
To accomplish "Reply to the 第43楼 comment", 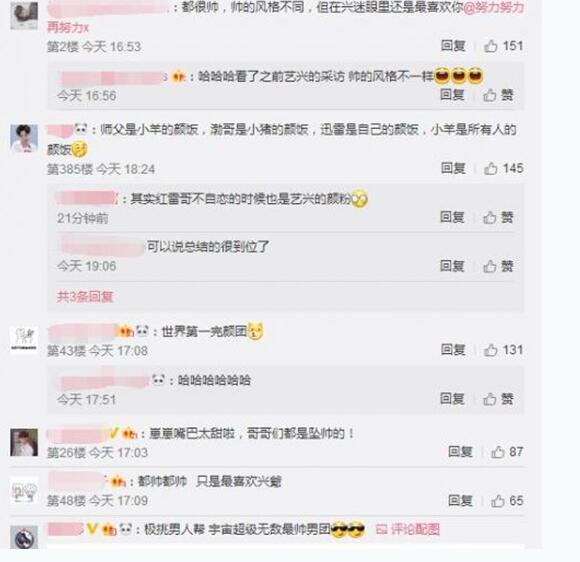I will (x=453, y=350).
